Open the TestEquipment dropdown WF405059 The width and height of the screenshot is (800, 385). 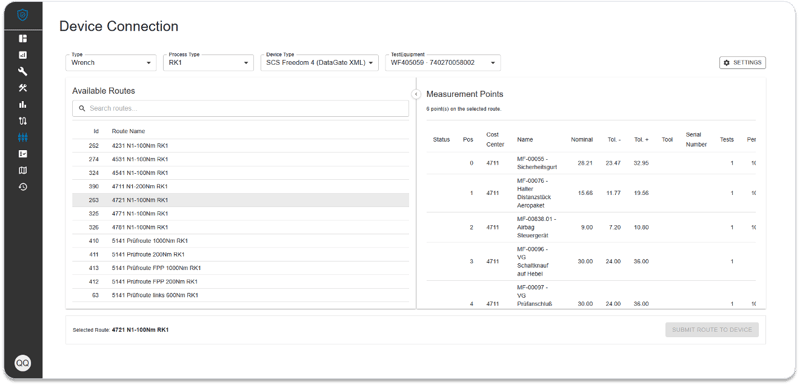[x=443, y=63]
